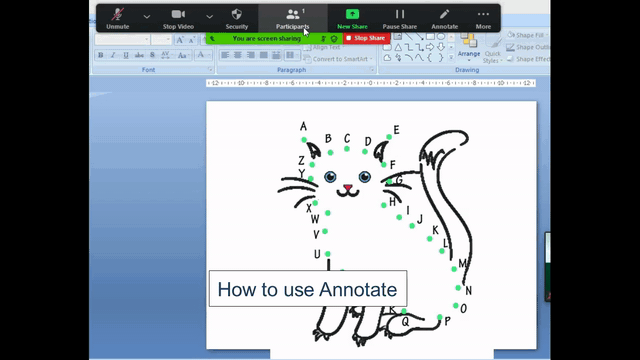This screenshot has width=640, height=360.
Task: Start a New Share
Action: (352, 19)
